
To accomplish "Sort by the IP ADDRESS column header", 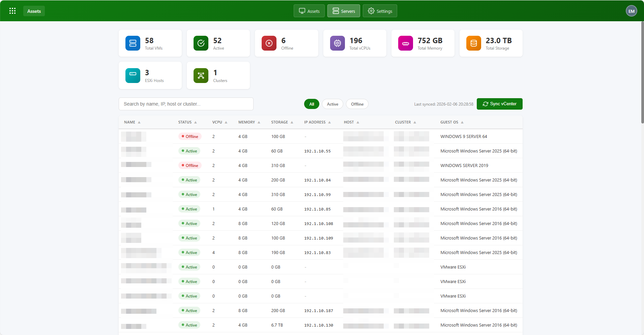I will [317, 122].
